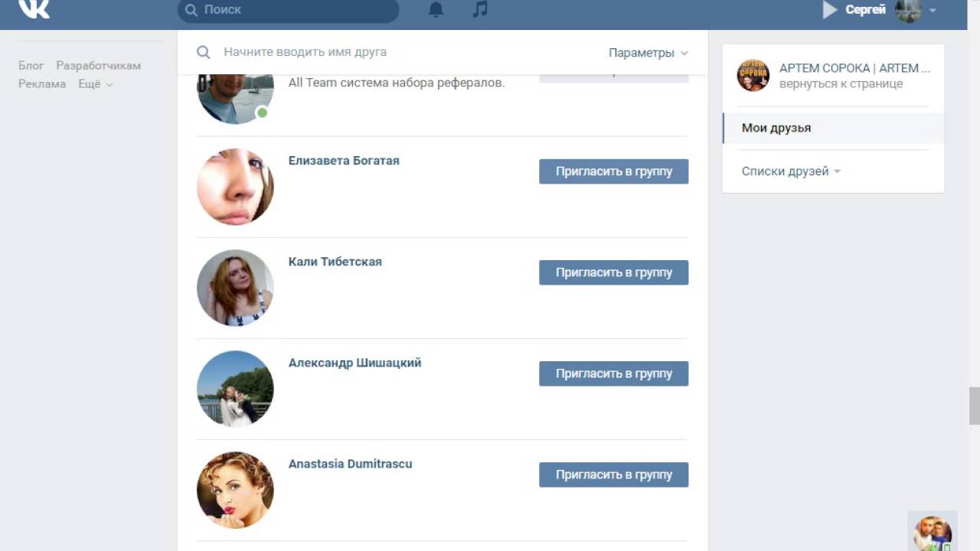Open the chat avatar in the bottom corner

tap(933, 533)
